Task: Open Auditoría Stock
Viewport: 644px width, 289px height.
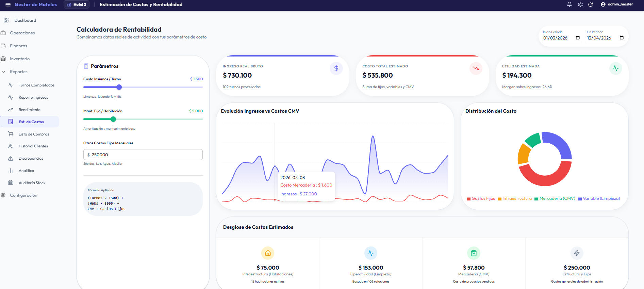Action: 32,183
